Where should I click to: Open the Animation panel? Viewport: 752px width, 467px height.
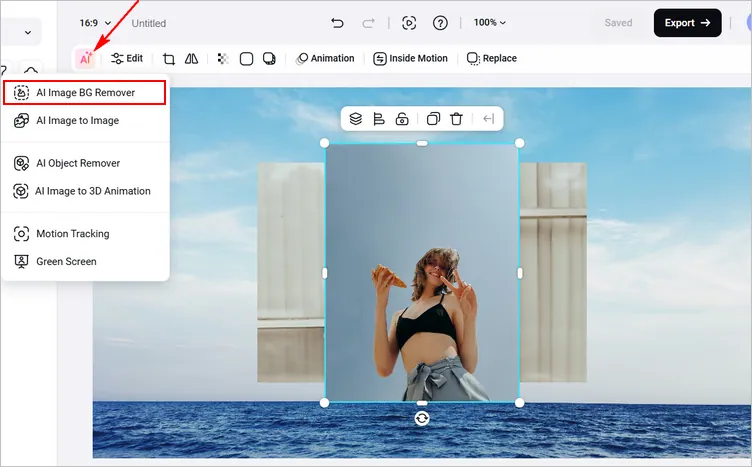tap(326, 58)
